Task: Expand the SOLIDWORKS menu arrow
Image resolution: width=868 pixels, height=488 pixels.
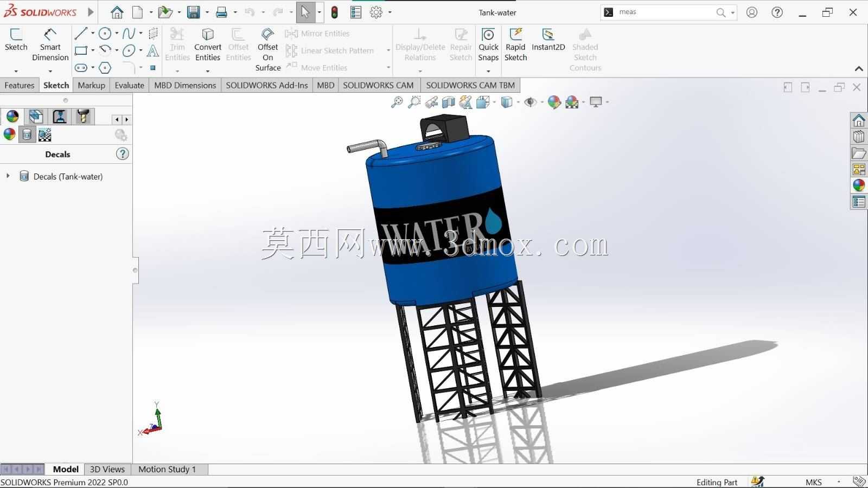Action: coord(91,12)
